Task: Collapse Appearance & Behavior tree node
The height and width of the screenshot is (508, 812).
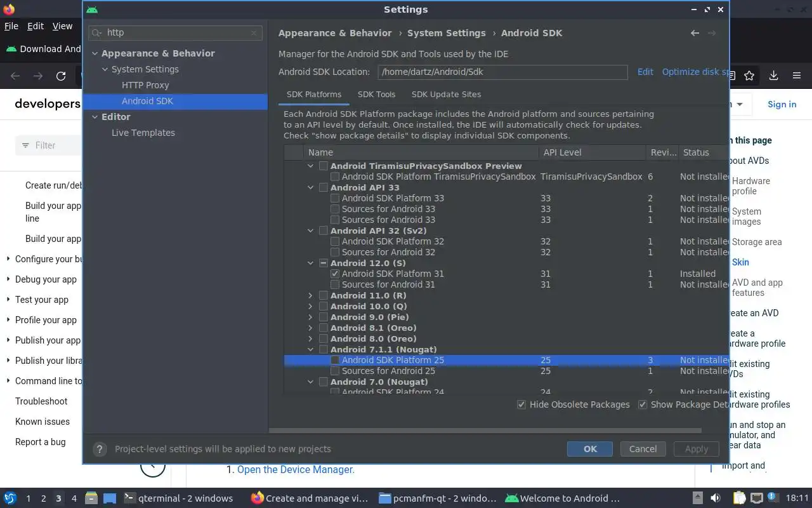Action: tap(95, 53)
